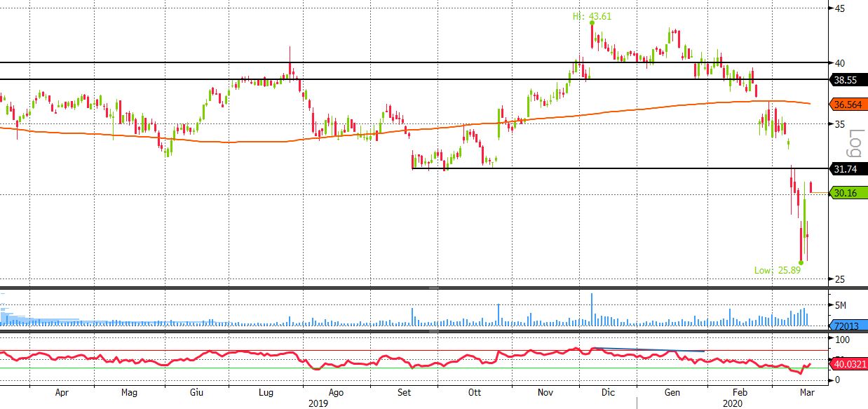The height and width of the screenshot is (409, 868).
Task: Click the 2020 year label
Action: tap(731, 404)
